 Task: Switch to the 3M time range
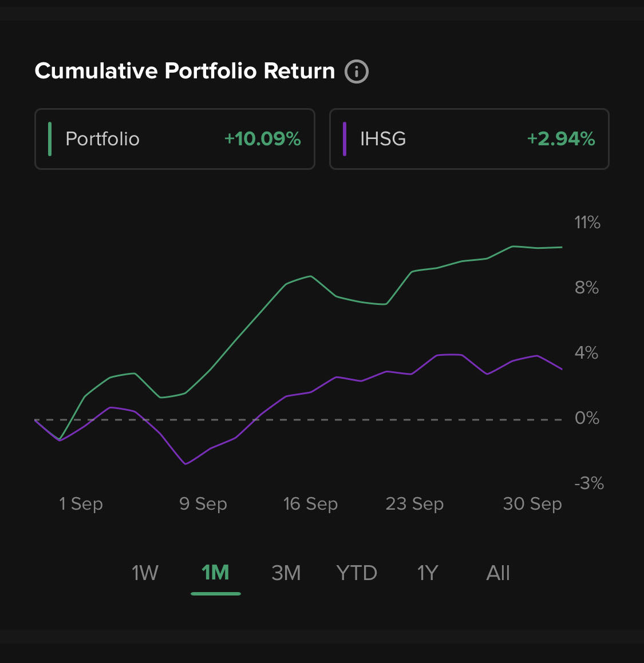[286, 573]
